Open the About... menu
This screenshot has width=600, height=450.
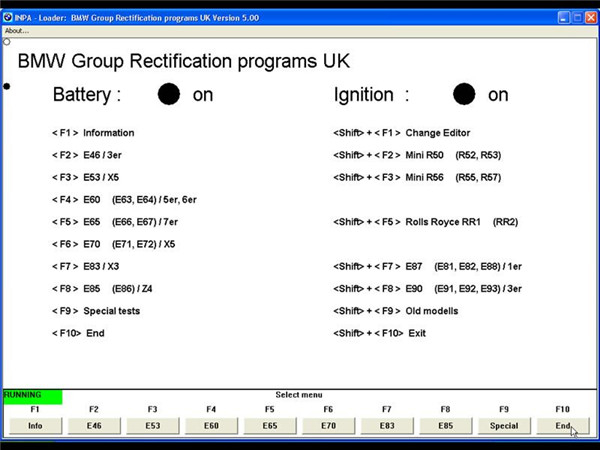[17, 31]
